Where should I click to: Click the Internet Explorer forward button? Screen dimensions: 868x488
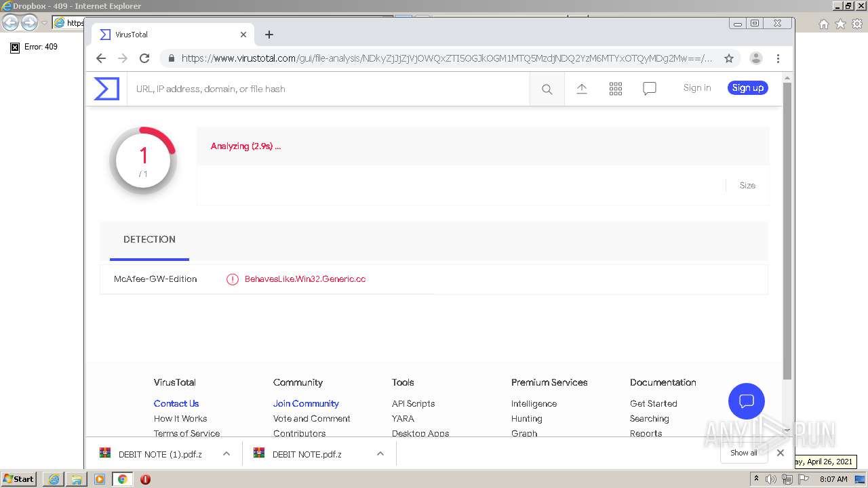(29, 23)
